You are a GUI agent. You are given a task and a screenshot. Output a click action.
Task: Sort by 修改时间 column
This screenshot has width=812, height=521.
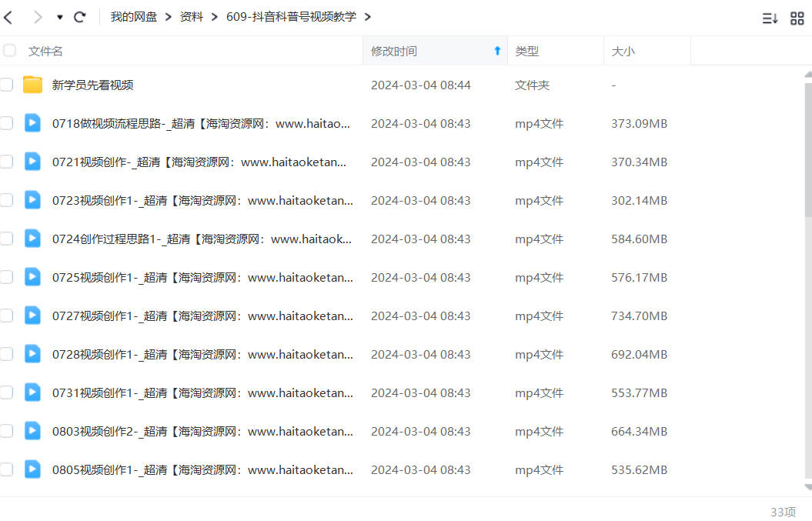tap(394, 52)
